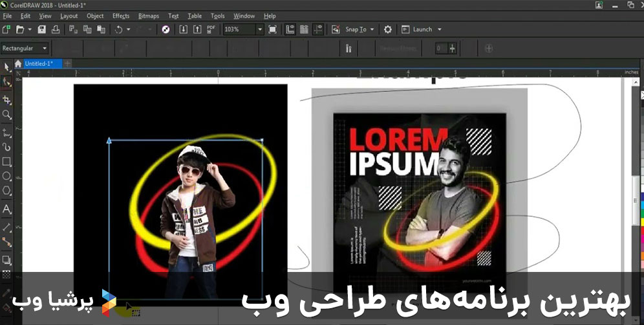Open the zoom level dropdown arrow
The width and height of the screenshot is (644, 325).
pyautogui.click(x=259, y=29)
